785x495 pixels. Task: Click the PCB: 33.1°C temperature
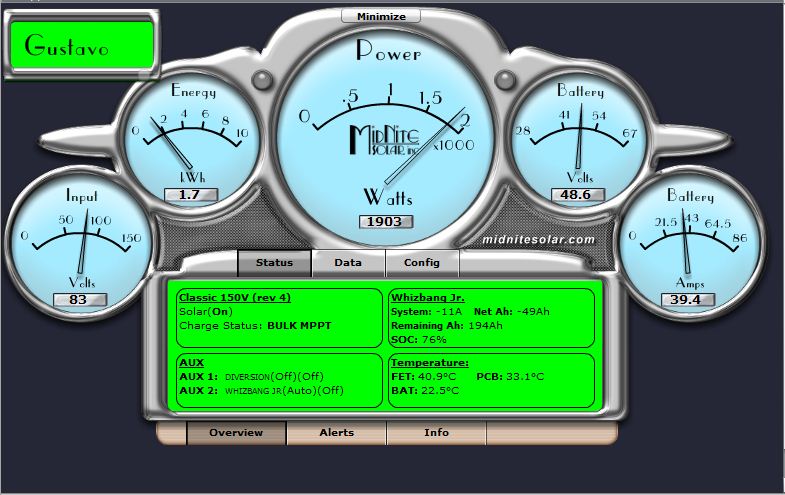click(x=510, y=376)
